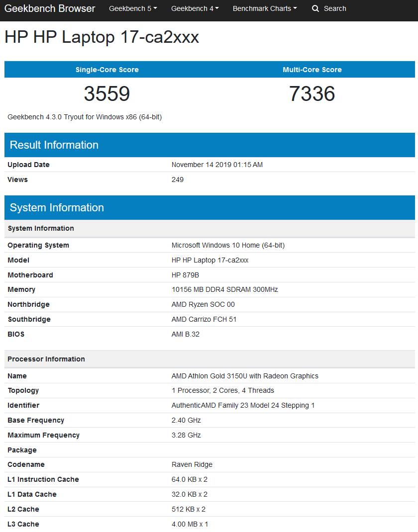Click the Topology row label
The width and height of the screenshot is (418, 532).
coord(23,391)
